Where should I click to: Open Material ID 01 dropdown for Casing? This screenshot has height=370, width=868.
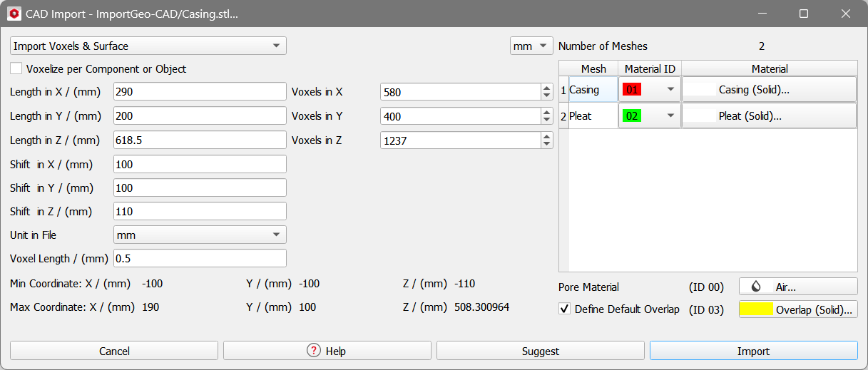tap(670, 90)
